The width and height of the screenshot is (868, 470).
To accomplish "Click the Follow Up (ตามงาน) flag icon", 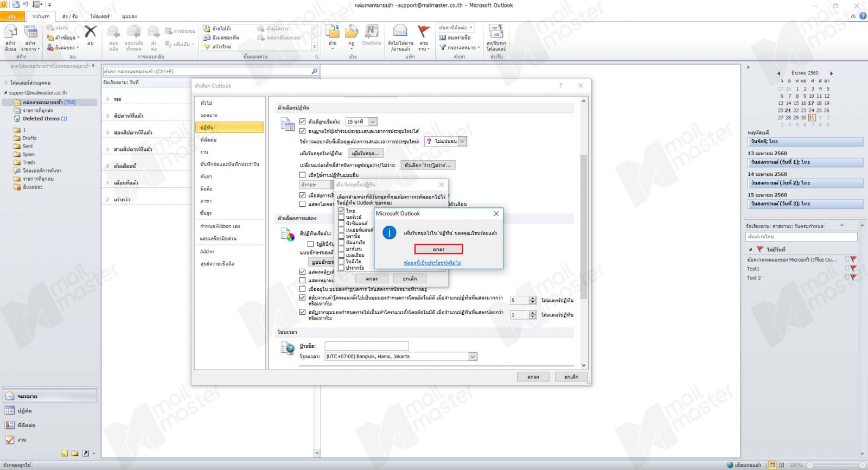I will [x=424, y=31].
